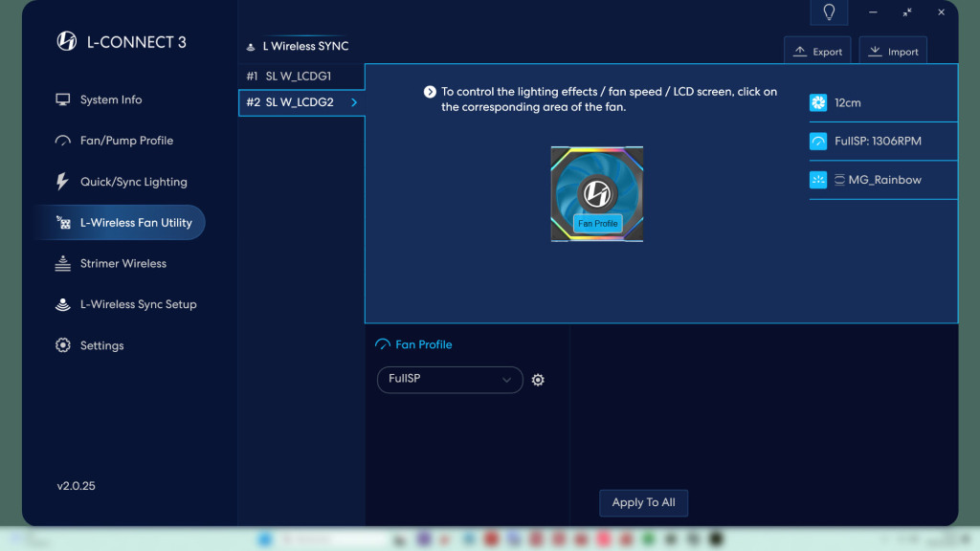Screen dimensions: 980x551
Task: Click the L-CONNECT 3 logo
Action: pos(67,41)
